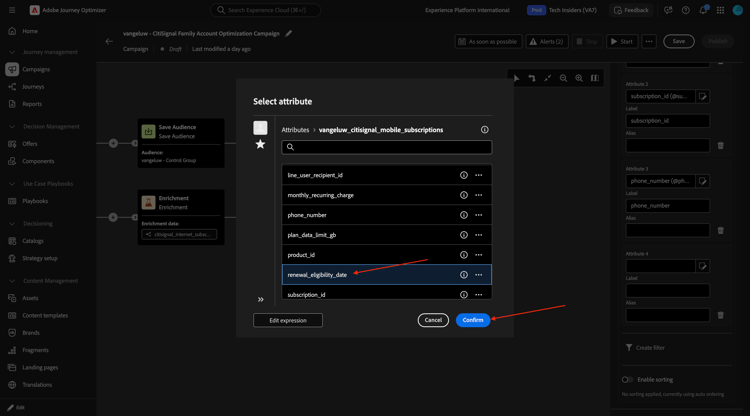Click the info icon for renewal_eligibility_date
750x416 pixels.
pyautogui.click(x=463, y=275)
